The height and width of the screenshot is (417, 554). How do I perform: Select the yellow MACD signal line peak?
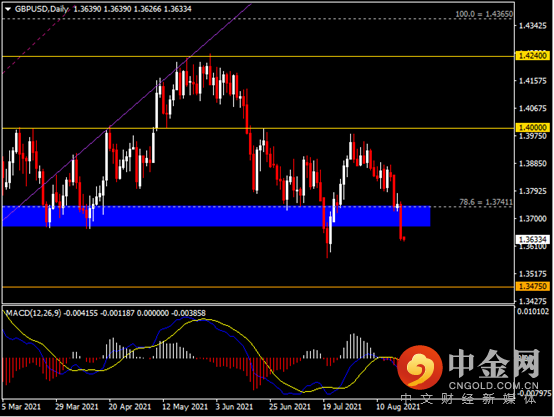(x=204, y=320)
